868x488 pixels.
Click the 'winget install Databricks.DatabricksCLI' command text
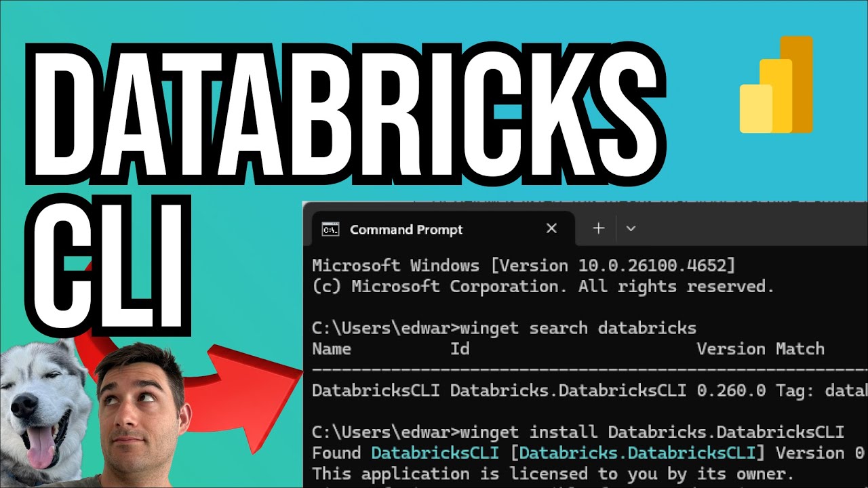point(652,432)
